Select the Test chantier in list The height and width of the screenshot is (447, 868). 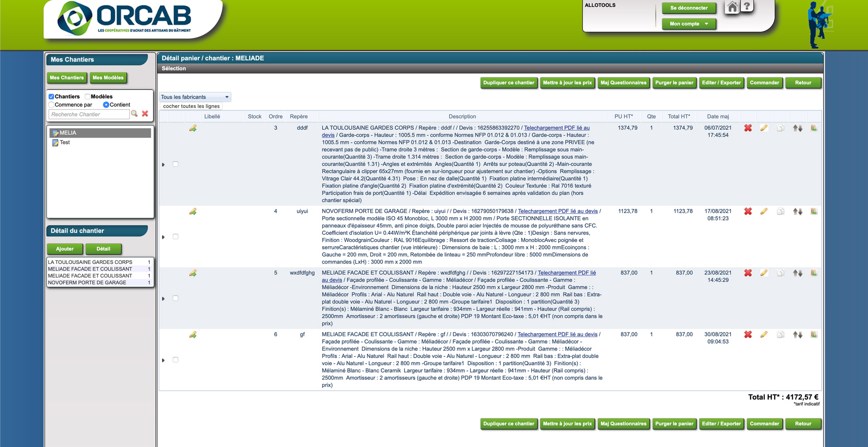click(65, 143)
